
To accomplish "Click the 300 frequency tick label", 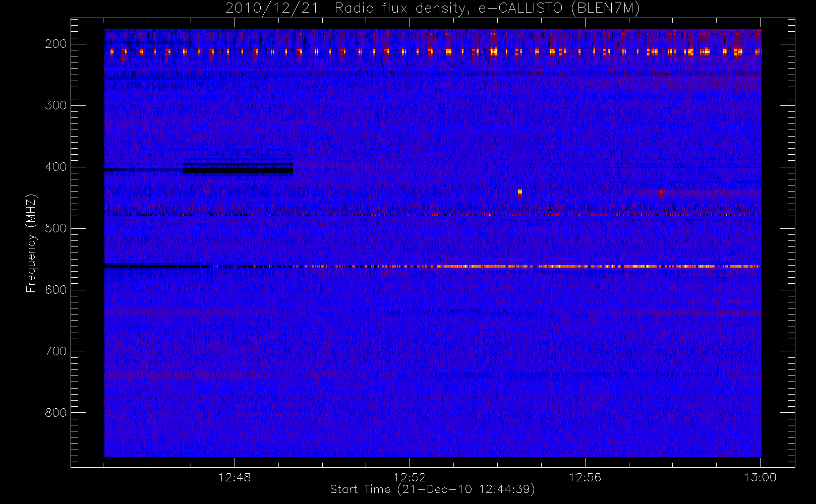I will (x=56, y=105).
